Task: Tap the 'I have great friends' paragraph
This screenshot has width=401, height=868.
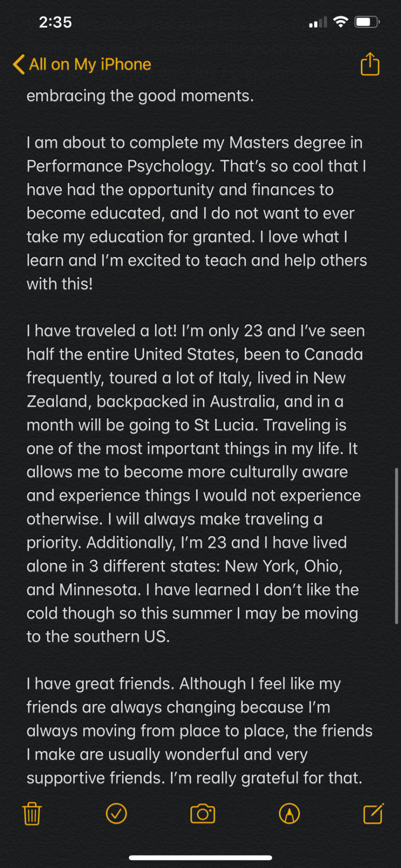Action: click(199, 731)
